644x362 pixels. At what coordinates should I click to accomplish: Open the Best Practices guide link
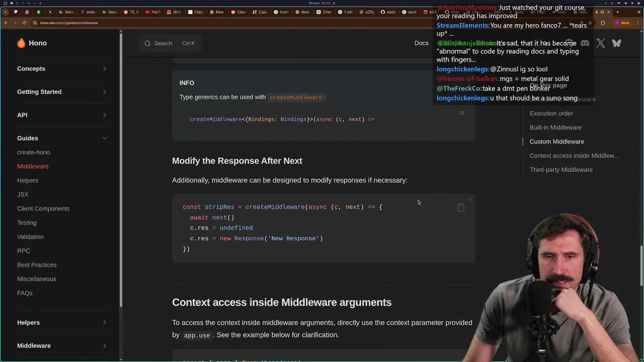click(37, 265)
